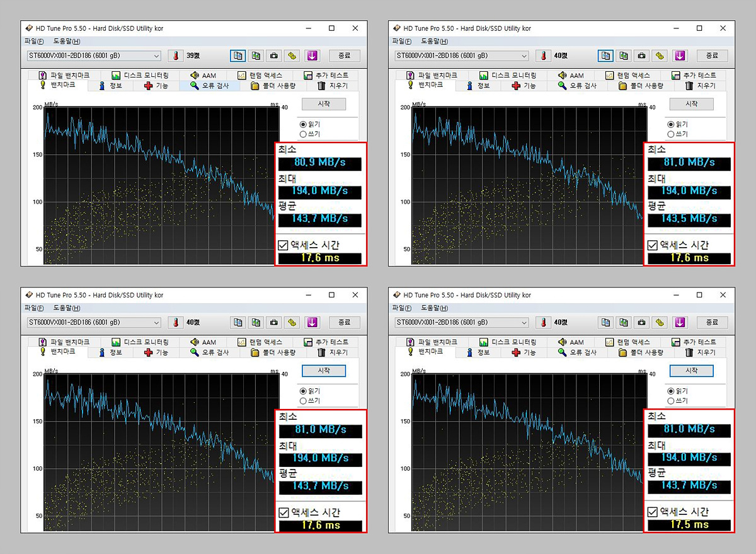Open 파일 벤치마크 tab in bottom-left window
The height and width of the screenshot is (554, 756).
tap(64, 342)
